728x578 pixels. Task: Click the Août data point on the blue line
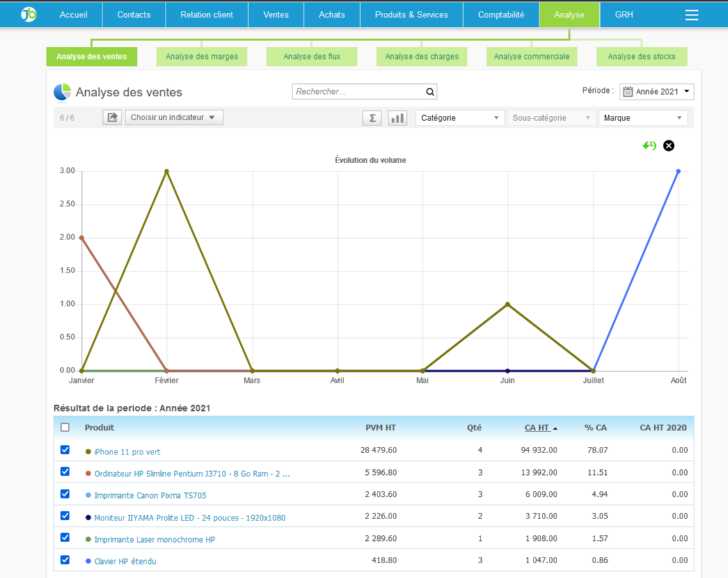tap(678, 172)
